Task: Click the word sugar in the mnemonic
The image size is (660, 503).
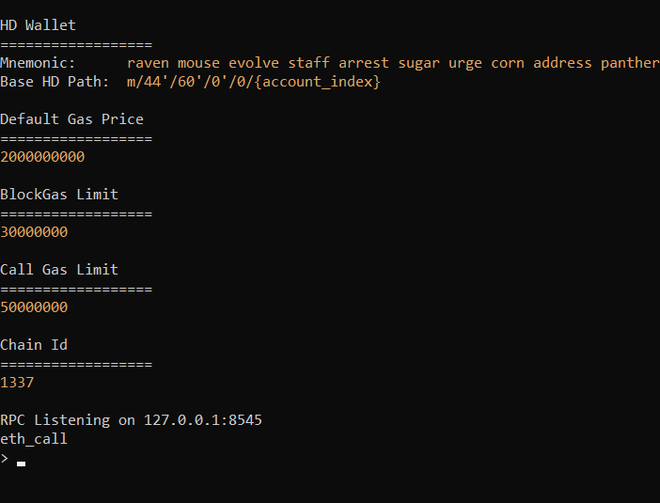Action: point(419,63)
